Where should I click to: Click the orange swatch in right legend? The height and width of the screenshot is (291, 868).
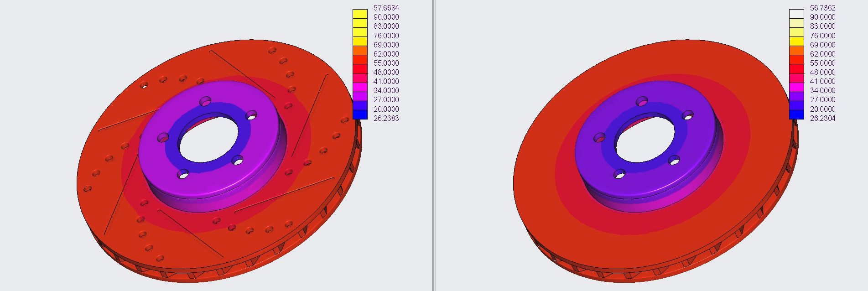pyautogui.click(x=796, y=51)
